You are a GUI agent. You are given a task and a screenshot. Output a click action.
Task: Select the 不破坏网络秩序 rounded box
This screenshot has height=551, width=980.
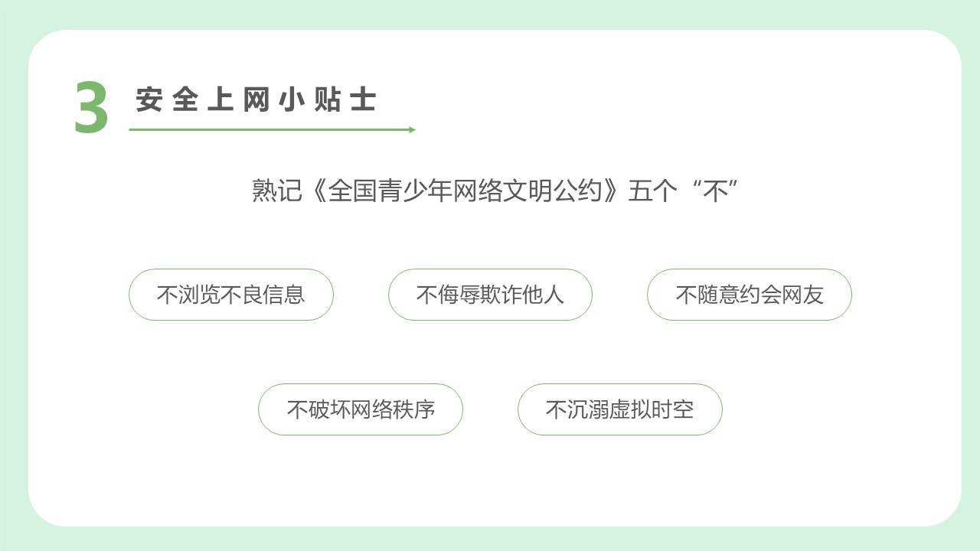pos(361,409)
